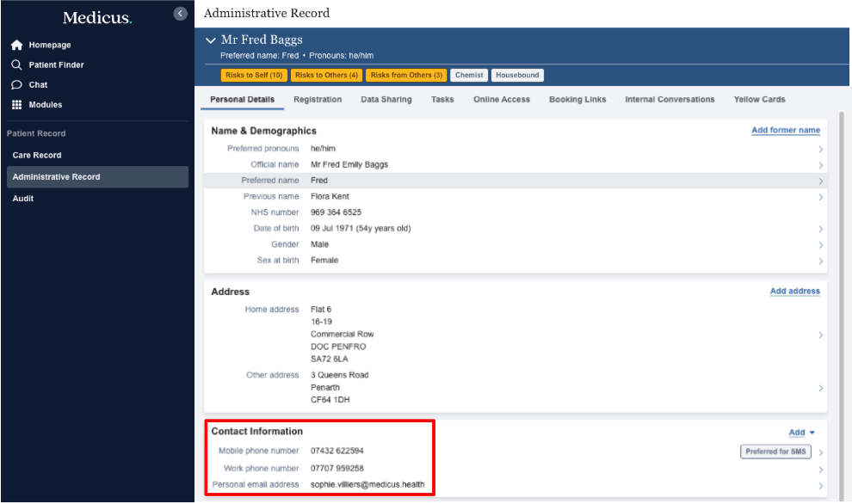Expand the Preferred name row chevron

[x=820, y=181]
